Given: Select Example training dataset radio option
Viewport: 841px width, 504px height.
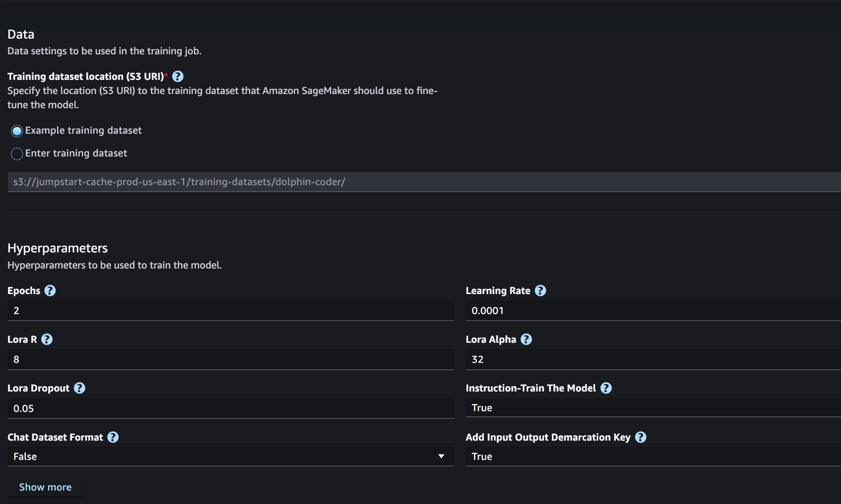Looking at the screenshot, I should pos(17,131).
